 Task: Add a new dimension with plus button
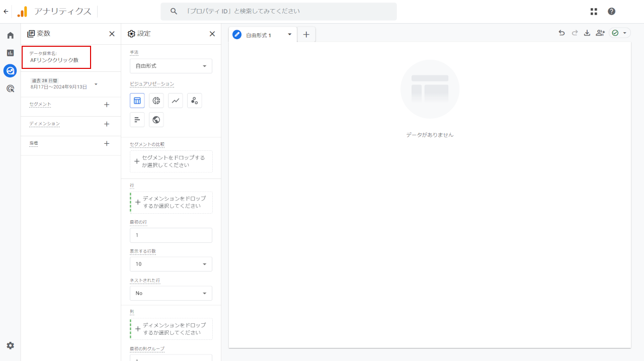tap(106, 124)
